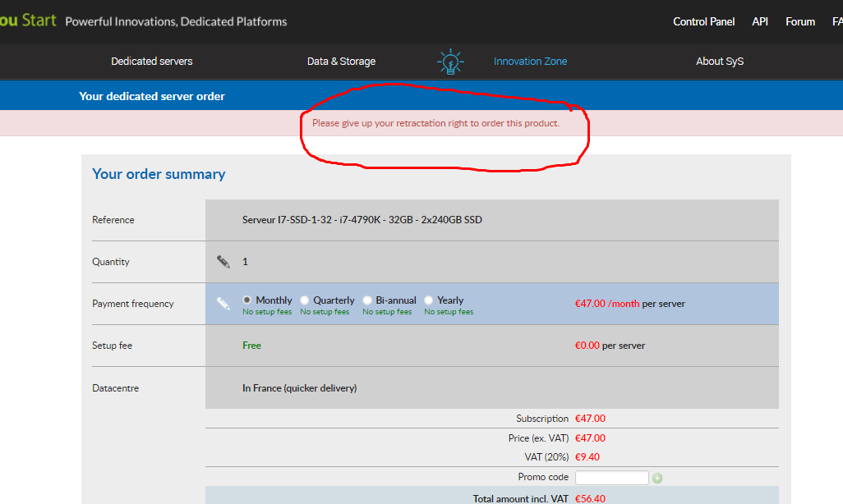The height and width of the screenshot is (504, 843).
Task: Open the API link in header
Action: (x=760, y=21)
